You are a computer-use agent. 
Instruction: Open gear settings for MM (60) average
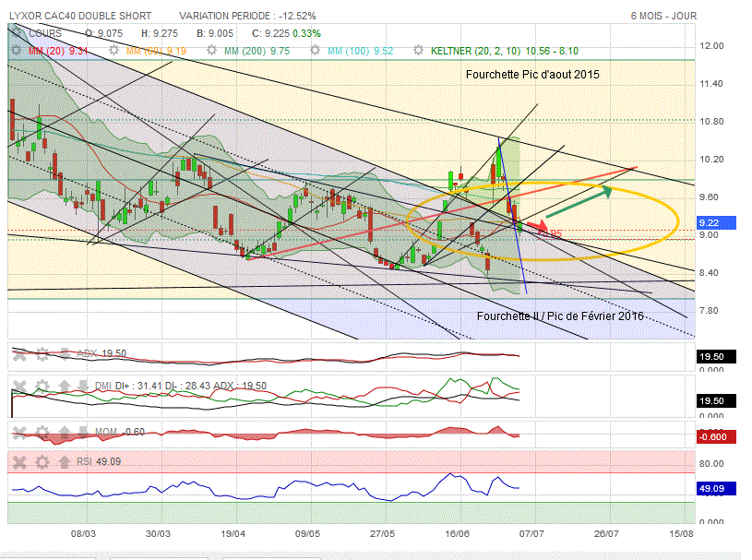pos(113,51)
